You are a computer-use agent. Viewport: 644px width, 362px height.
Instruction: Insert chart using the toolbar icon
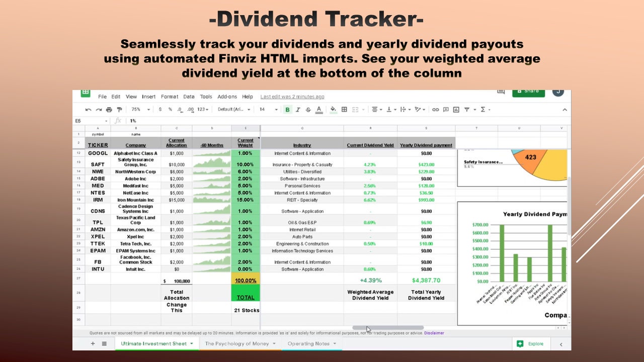click(456, 110)
